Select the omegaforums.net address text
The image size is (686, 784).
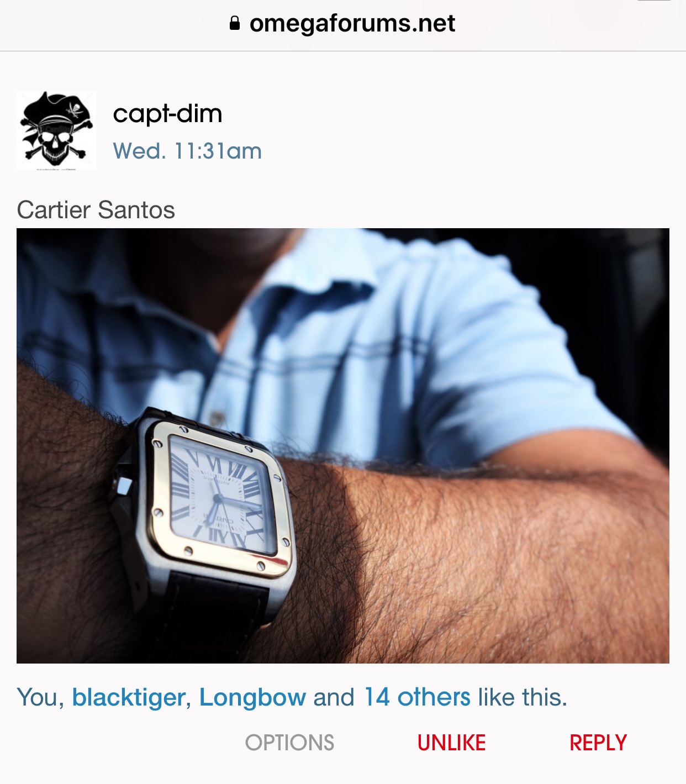point(352,23)
